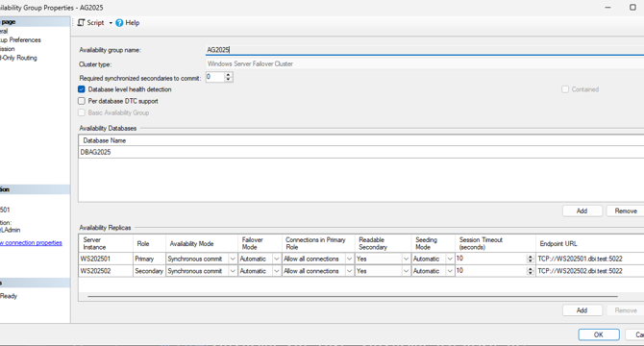
Task: Click the Endpoint URL column header
Action: pyautogui.click(x=590, y=243)
